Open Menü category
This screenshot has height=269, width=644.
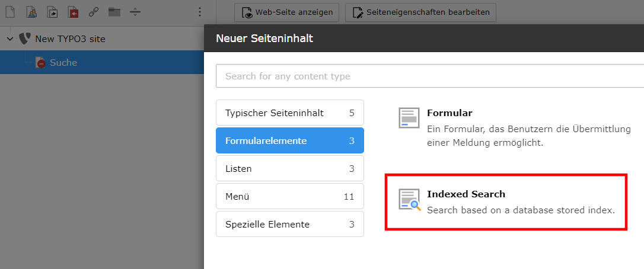point(290,196)
